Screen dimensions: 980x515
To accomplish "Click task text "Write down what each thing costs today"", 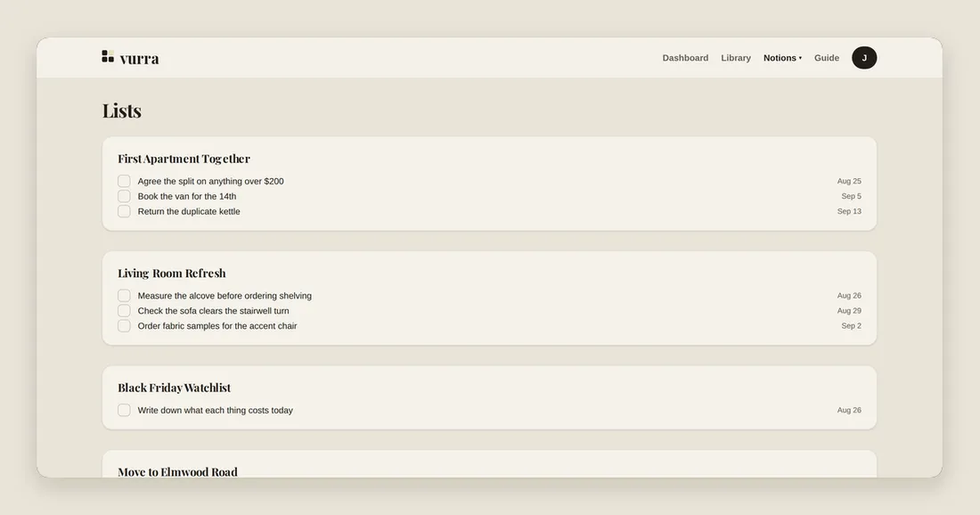I will 215,410.
